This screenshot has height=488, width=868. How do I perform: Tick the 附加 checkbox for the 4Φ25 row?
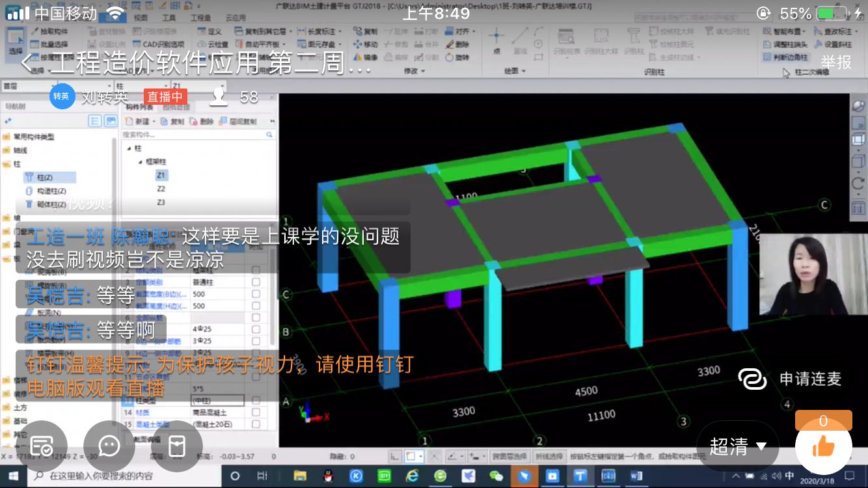256,329
